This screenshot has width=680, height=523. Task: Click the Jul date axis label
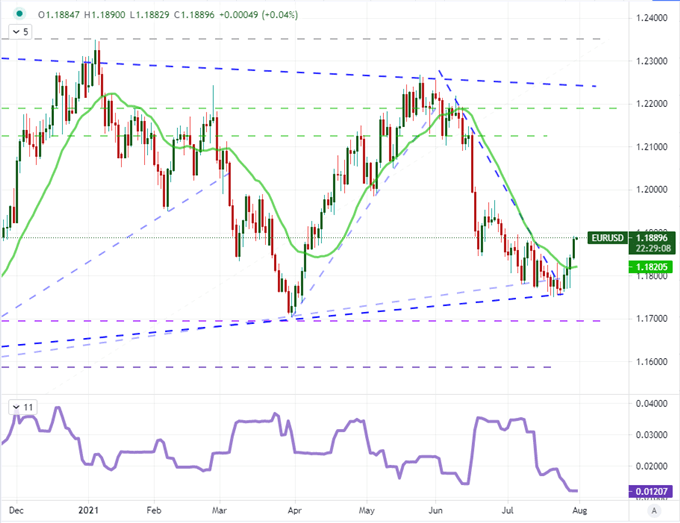[507, 510]
